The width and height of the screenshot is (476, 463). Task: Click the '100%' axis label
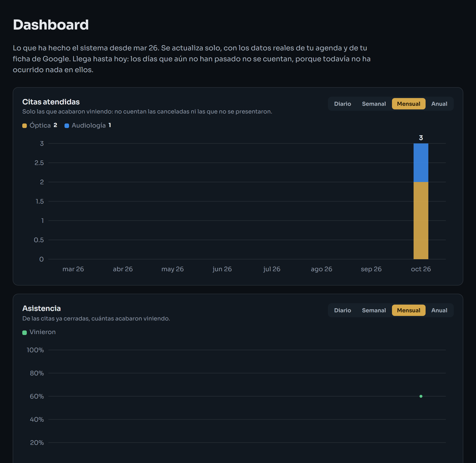[35, 350]
